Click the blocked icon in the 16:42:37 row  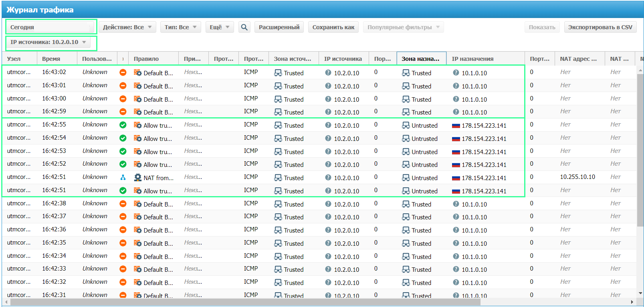123,217
